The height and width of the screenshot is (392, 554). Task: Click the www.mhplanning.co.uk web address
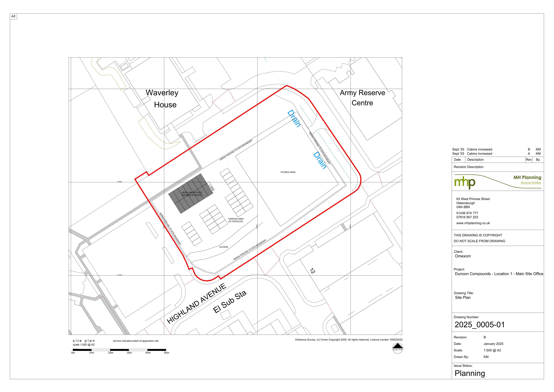tap(473, 223)
